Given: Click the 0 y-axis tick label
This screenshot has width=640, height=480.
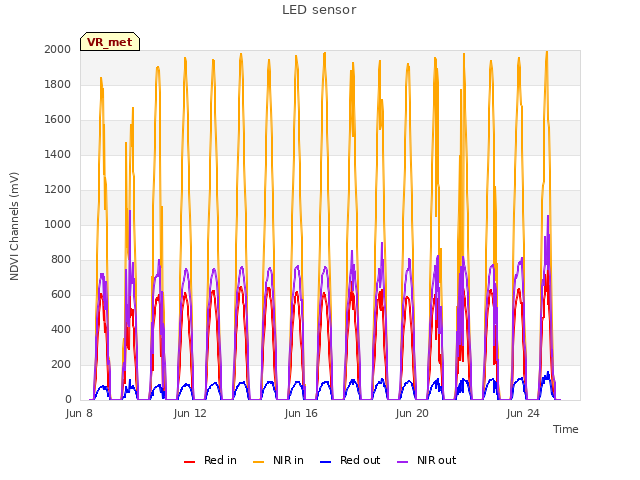Looking at the screenshot, I should point(68,400).
